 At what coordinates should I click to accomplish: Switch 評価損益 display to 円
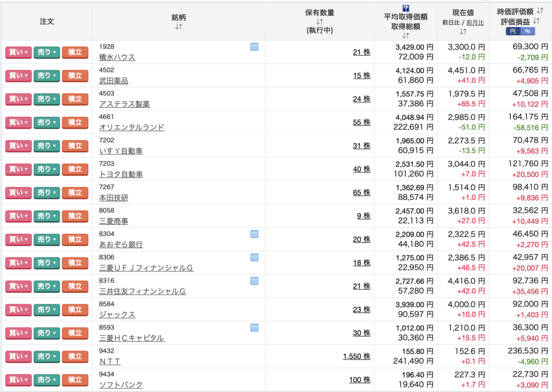pyautogui.click(x=512, y=31)
